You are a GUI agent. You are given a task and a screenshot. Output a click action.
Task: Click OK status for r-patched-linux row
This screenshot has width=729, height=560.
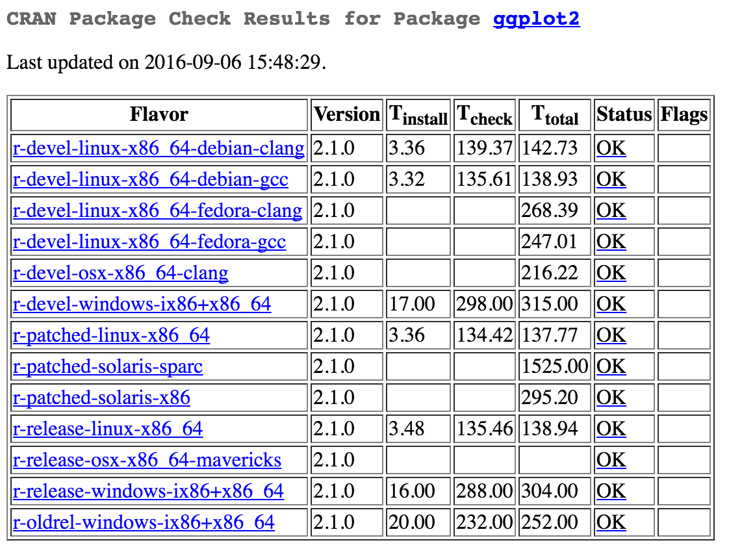(611, 335)
